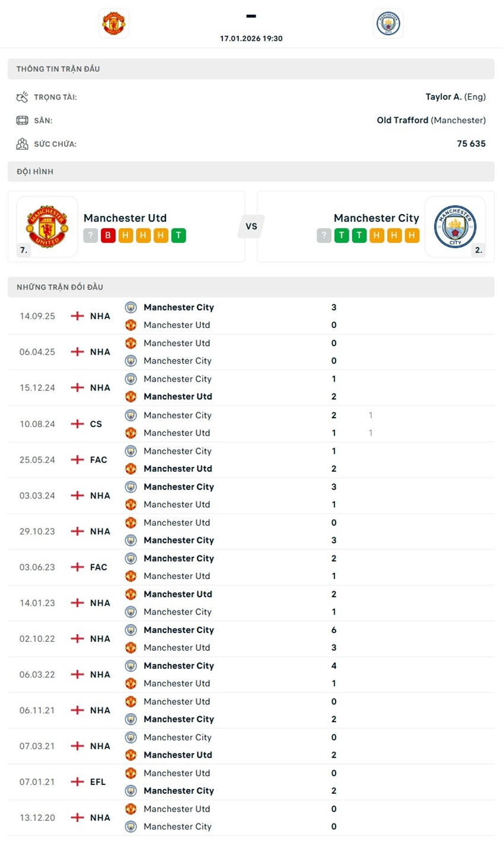Click the capacity icon beside SỨC CHỨA
This screenshot has width=504, height=843.
pyautogui.click(x=23, y=144)
